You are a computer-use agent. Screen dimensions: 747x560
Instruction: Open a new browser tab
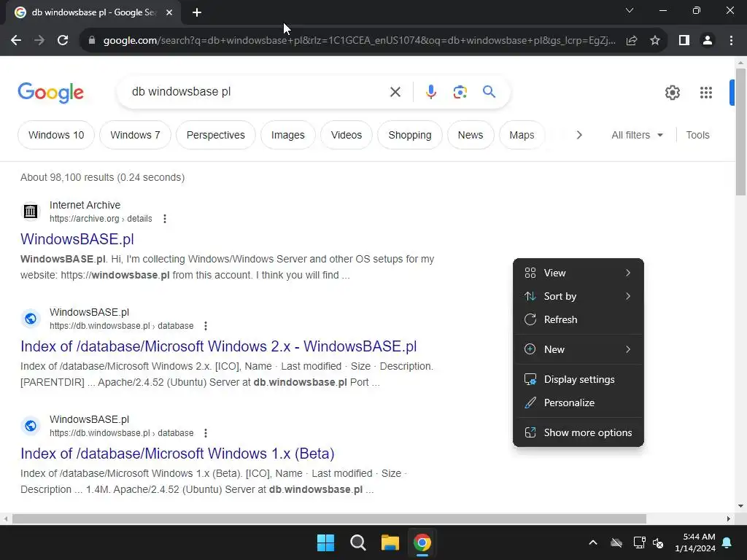[x=197, y=12]
